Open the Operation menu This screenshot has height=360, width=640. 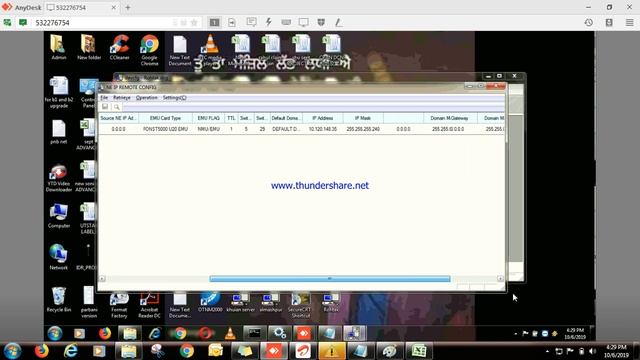point(147,98)
